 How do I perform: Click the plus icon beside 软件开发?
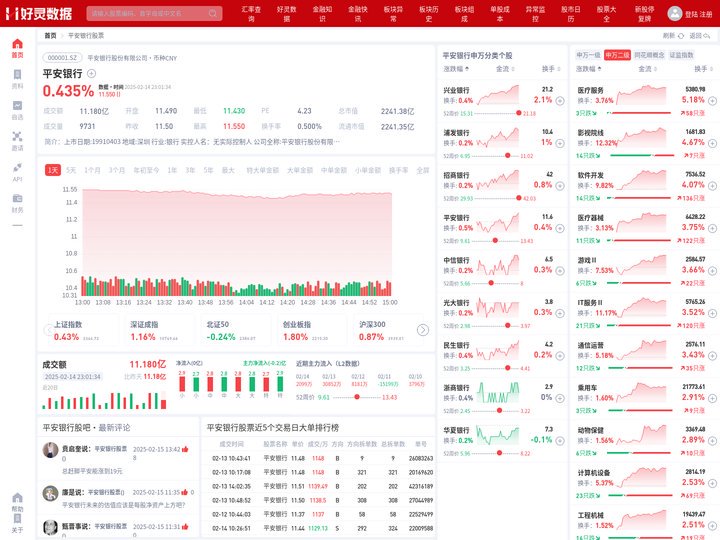712,186
